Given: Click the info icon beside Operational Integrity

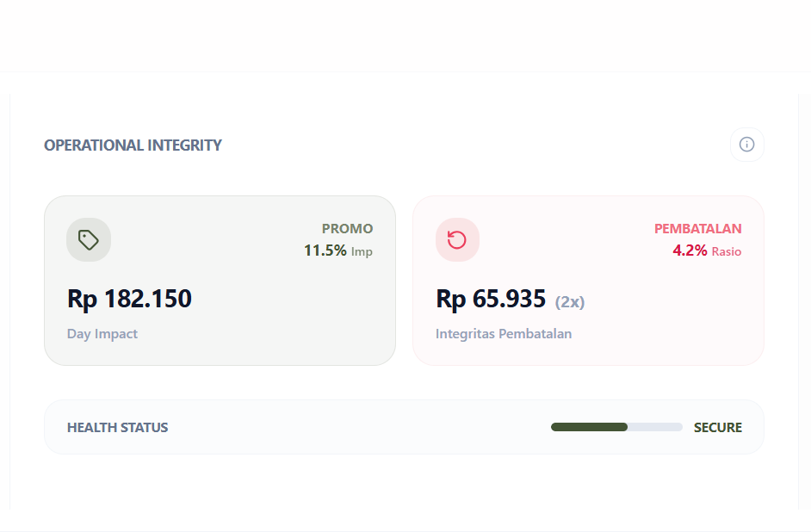Looking at the screenshot, I should pos(746,145).
